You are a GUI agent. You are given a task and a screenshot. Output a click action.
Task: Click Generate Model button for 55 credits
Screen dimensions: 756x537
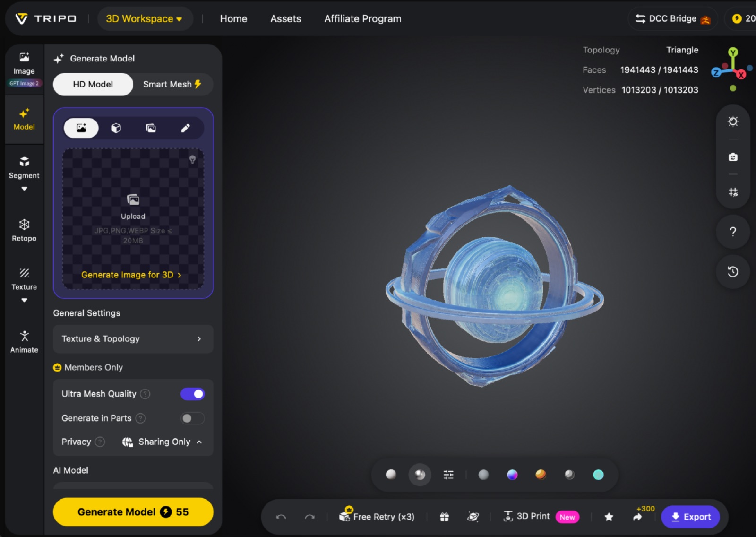click(133, 511)
